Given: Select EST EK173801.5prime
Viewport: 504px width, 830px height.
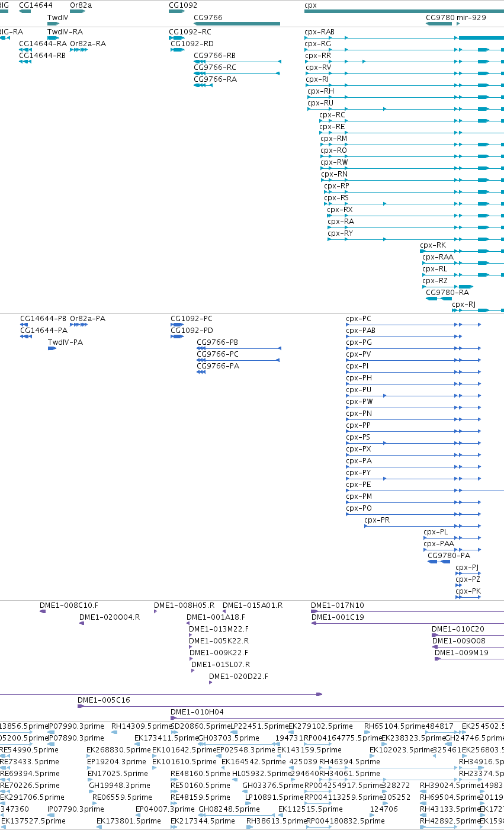Looking at the screenshot, I should [x=129, y=821].
